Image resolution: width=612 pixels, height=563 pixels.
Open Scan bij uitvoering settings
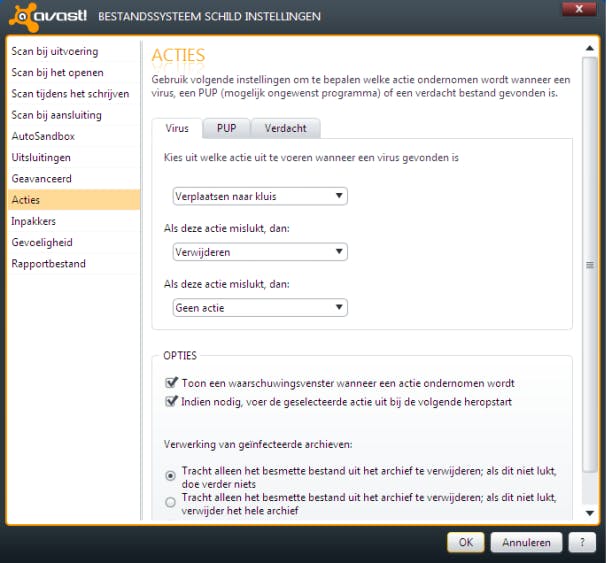(x=73, y=51)
